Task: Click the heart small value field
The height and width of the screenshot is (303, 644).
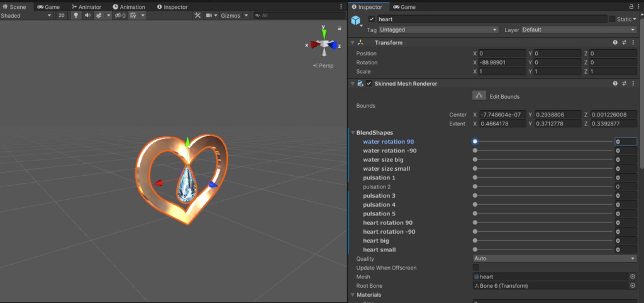Action: (x=626, y=249)
